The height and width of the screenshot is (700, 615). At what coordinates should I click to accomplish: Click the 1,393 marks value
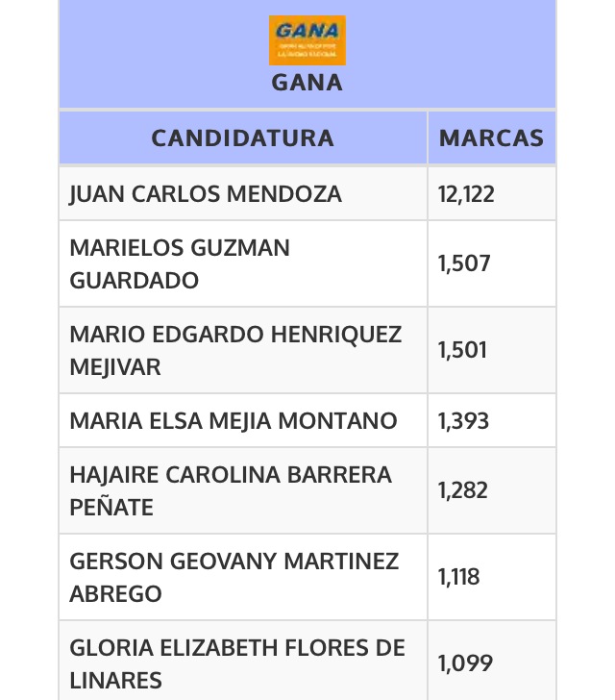tap(463, 421)
